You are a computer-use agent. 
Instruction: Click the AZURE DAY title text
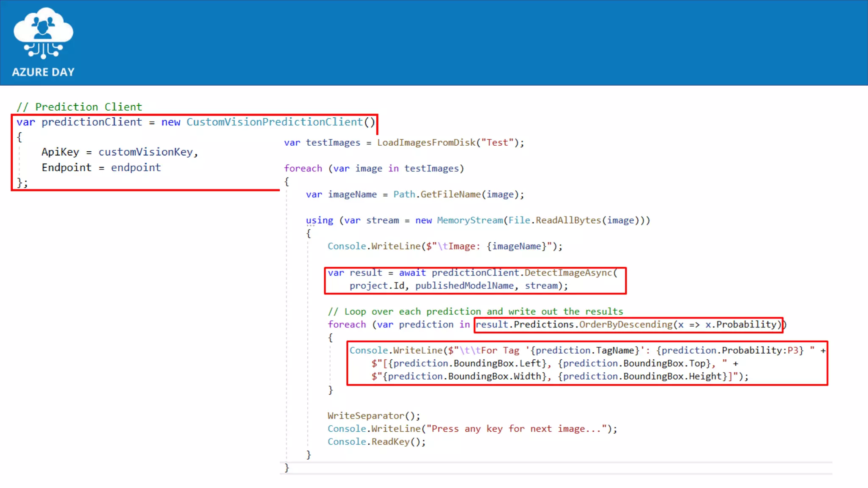pyautogui.click(x=43, y=72)
